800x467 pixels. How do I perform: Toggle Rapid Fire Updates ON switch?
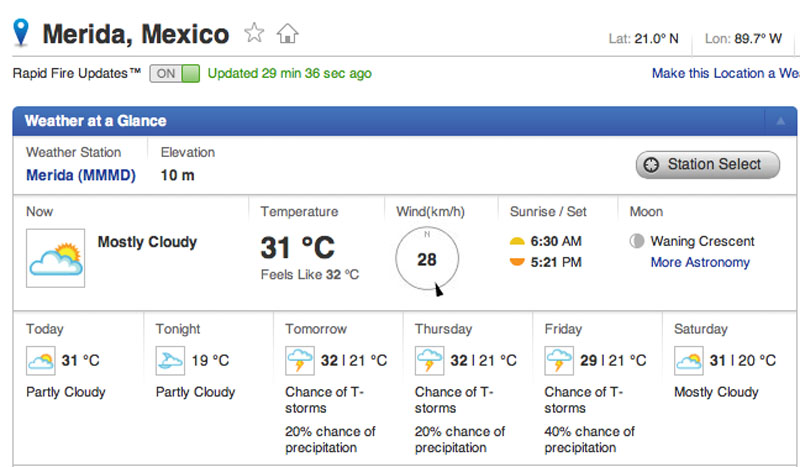click(x=174, y=73)
